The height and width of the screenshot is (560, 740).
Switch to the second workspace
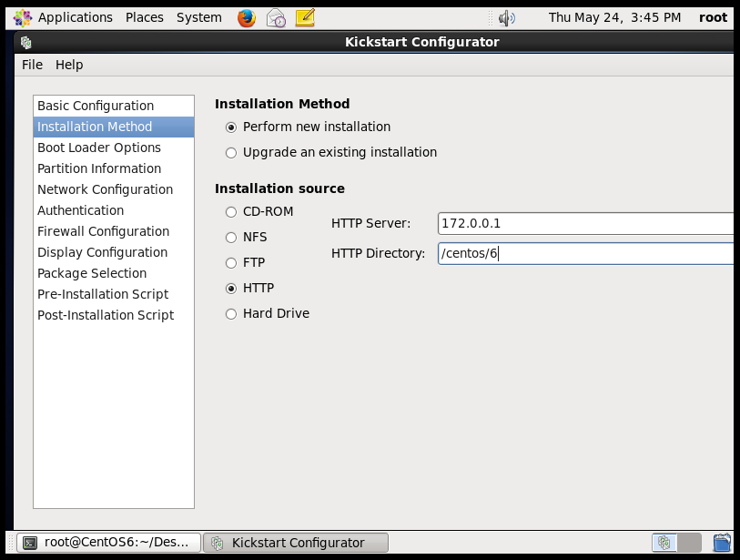(x=689, y=543)
